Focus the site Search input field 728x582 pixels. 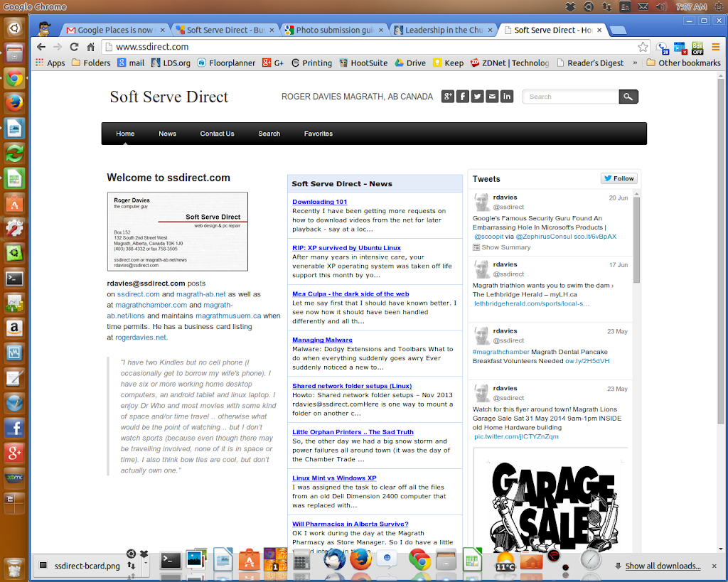tap(571, 97)
